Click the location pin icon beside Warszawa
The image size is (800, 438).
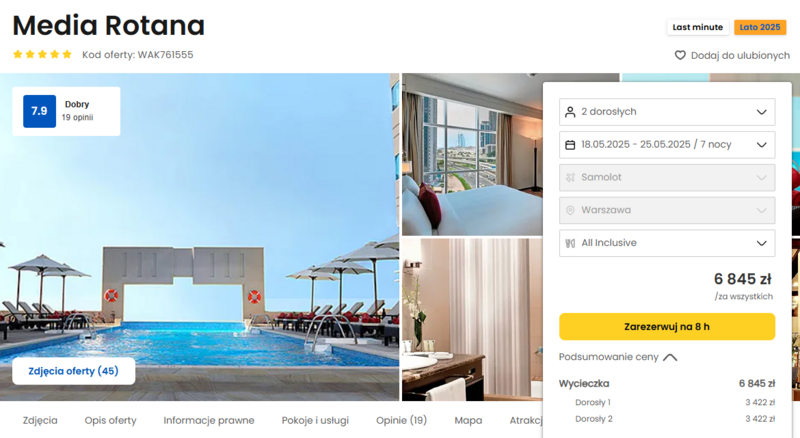(x=570, y=210)
